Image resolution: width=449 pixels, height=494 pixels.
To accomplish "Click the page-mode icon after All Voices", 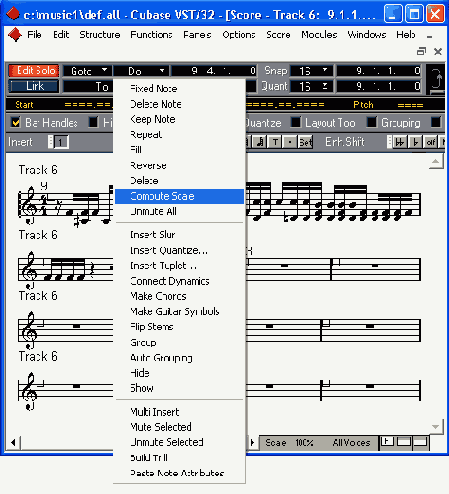I will click(387, 442).
